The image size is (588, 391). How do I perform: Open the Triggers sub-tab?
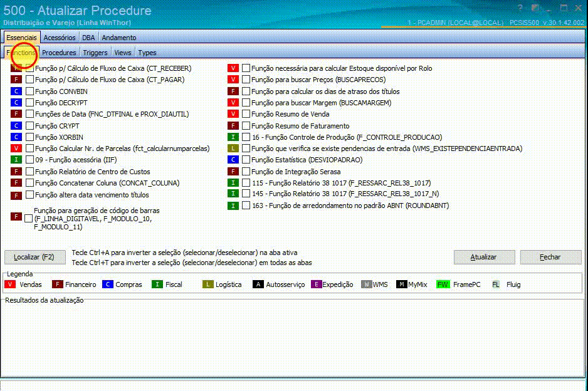click(95, 53)
